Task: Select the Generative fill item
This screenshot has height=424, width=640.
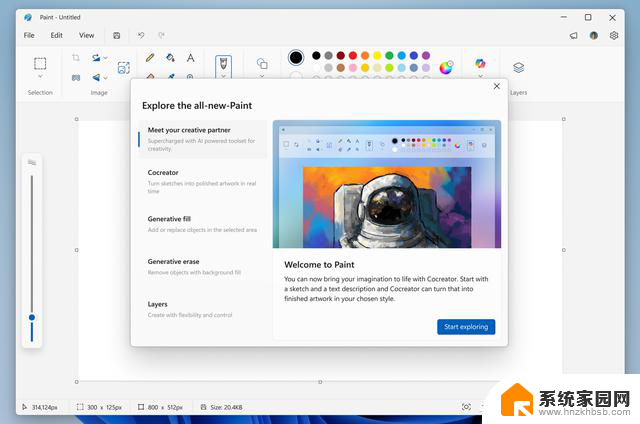Action: click(203, 224)
